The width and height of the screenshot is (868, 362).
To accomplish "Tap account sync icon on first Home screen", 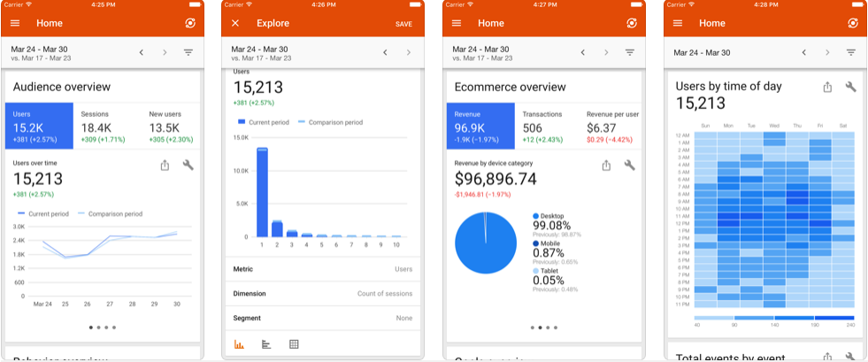I will coord(190,23).
